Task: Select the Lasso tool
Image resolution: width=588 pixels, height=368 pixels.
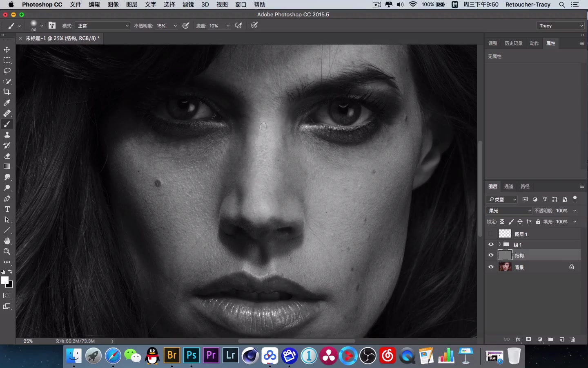Action: coord(7,71)
